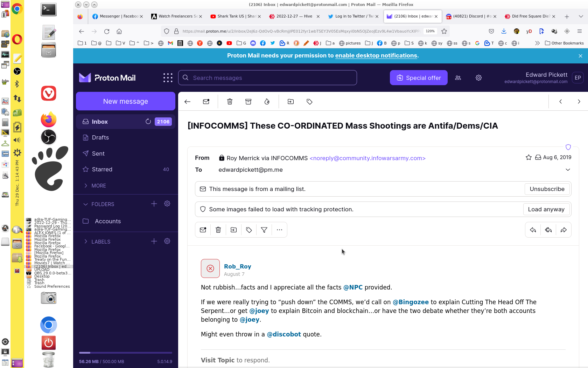Forward the message

563,230
